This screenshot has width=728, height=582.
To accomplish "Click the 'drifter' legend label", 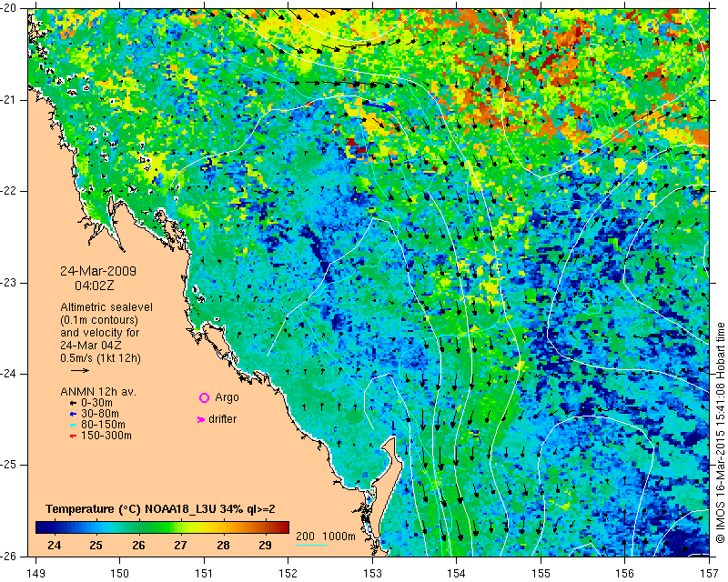I will (222, 419).
